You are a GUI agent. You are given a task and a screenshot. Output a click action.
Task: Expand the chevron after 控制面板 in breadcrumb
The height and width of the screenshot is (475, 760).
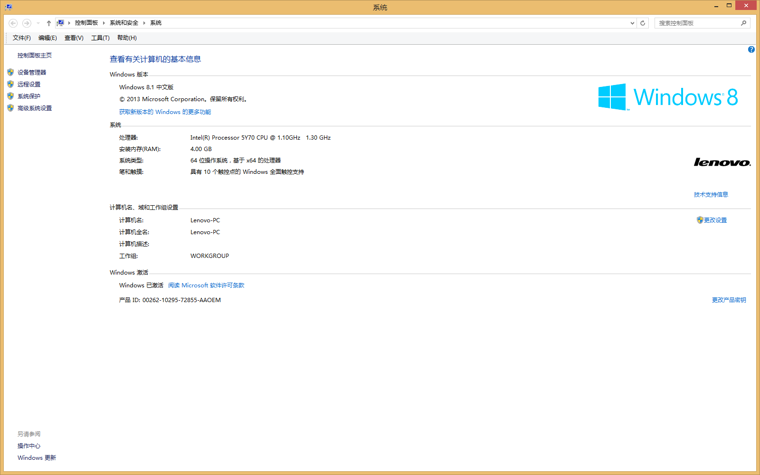[104, 23]
